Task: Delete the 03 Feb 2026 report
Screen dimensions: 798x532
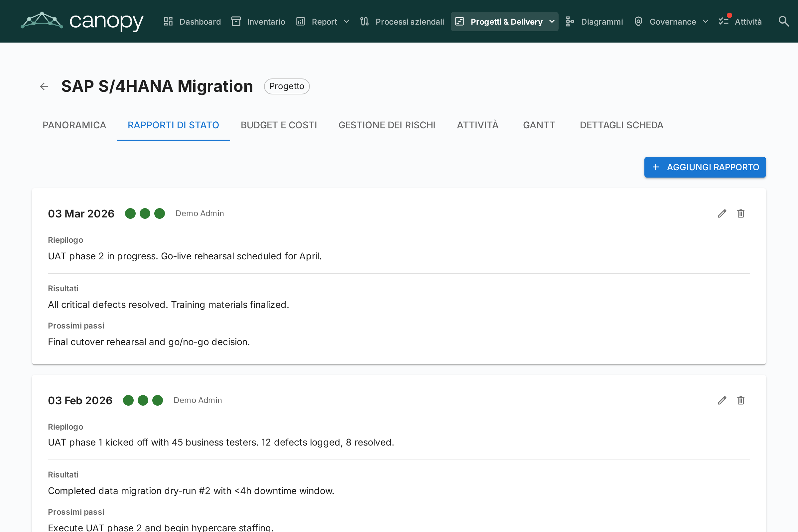Action: click(741, 400)
